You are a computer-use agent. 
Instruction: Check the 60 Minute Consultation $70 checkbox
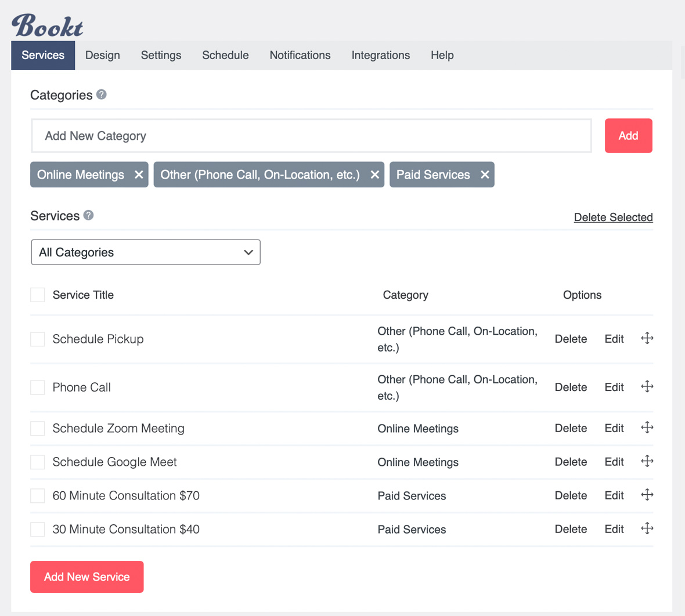pos(38,495)
